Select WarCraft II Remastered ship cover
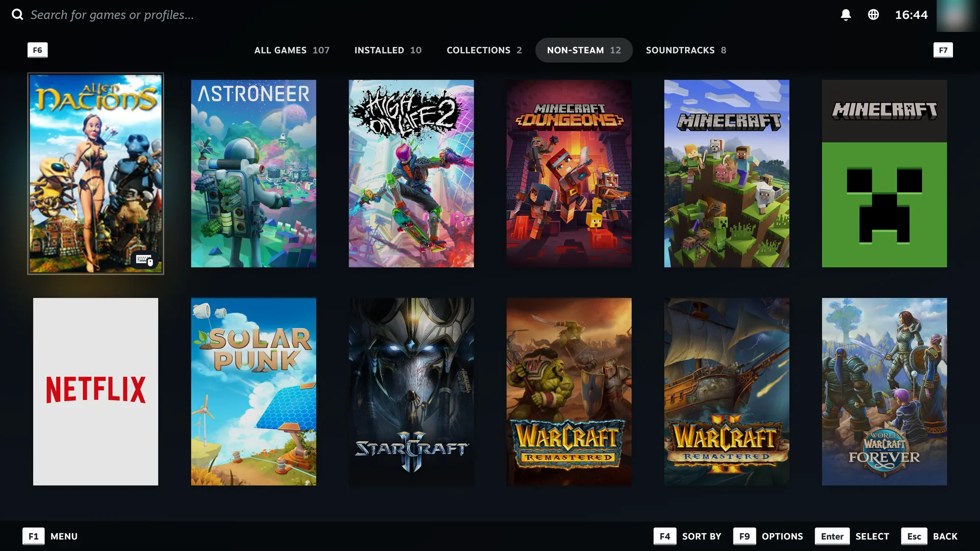This screenshot has height=551, width=980. (x=727, y=392)
